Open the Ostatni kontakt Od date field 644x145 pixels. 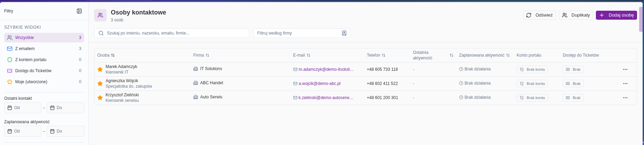pos(23,108)
